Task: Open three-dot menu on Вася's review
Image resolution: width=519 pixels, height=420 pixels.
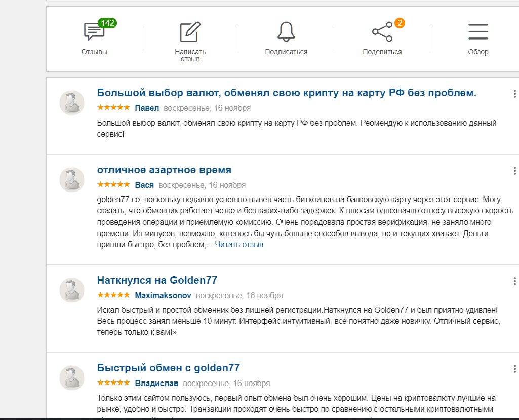Action: pyautogui.click(x=514, y=171)
